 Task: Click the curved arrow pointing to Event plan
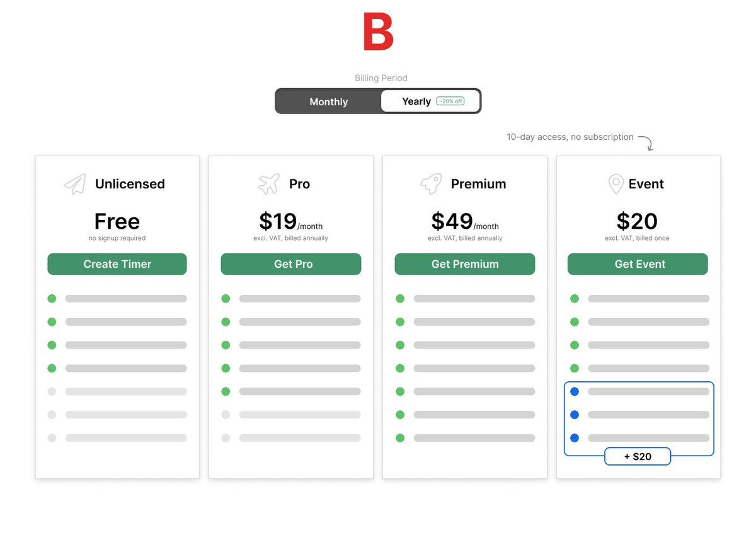click(646, 142)
